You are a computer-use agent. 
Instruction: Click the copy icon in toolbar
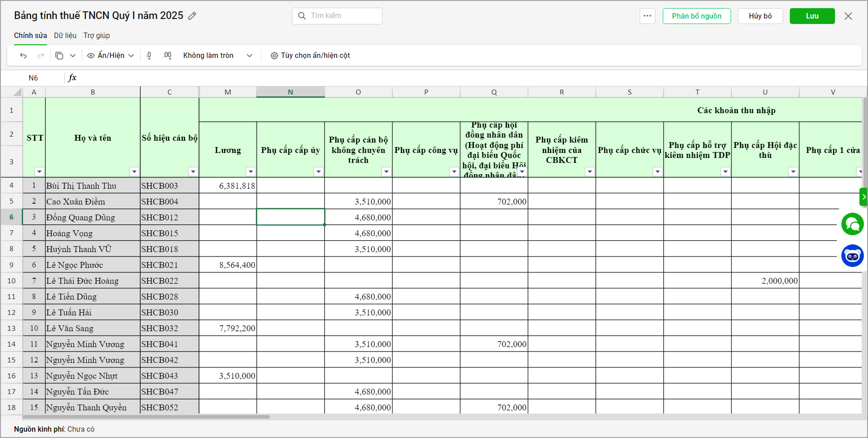(59, 56)
